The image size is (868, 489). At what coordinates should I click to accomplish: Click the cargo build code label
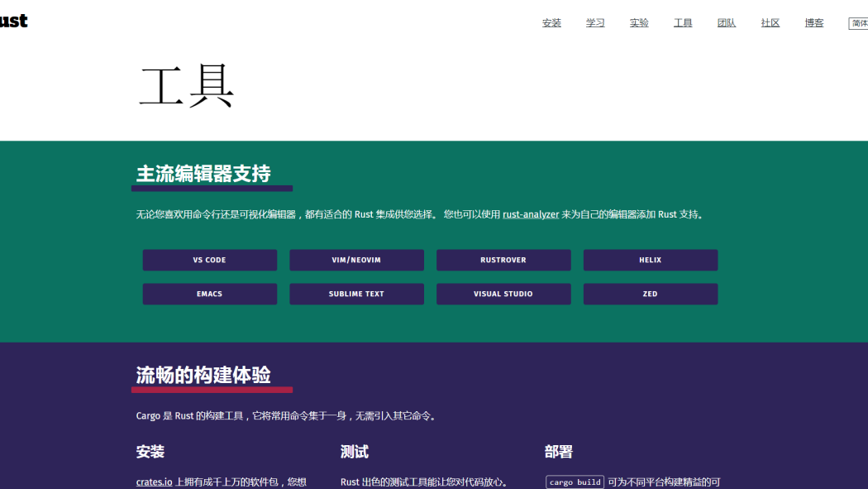click(x=575, y=482)
